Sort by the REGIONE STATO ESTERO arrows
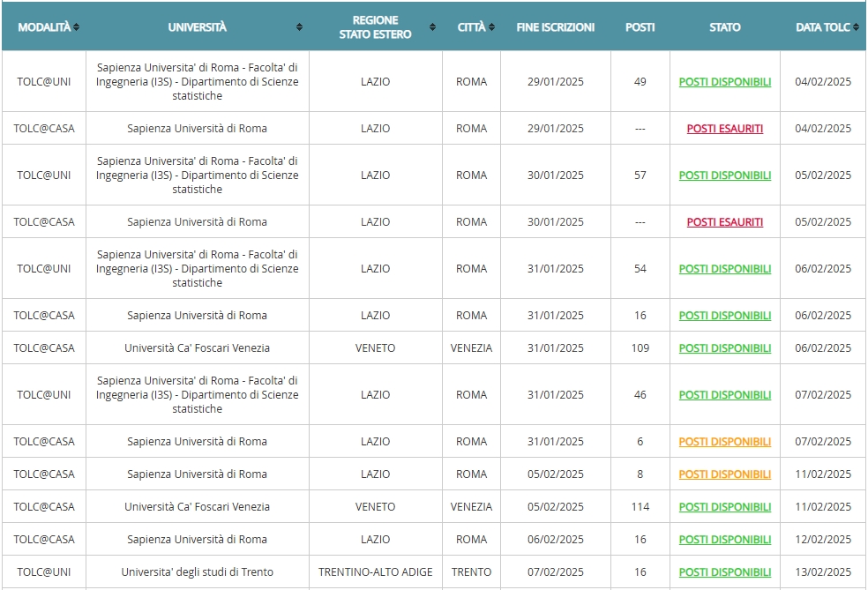This screenshot has width=868, height=590. tap(433, 27)
